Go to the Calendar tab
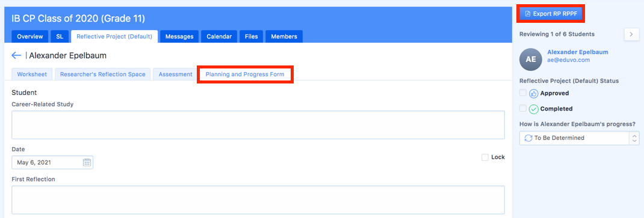The image size is (644, 218). (x=219, y=37)
